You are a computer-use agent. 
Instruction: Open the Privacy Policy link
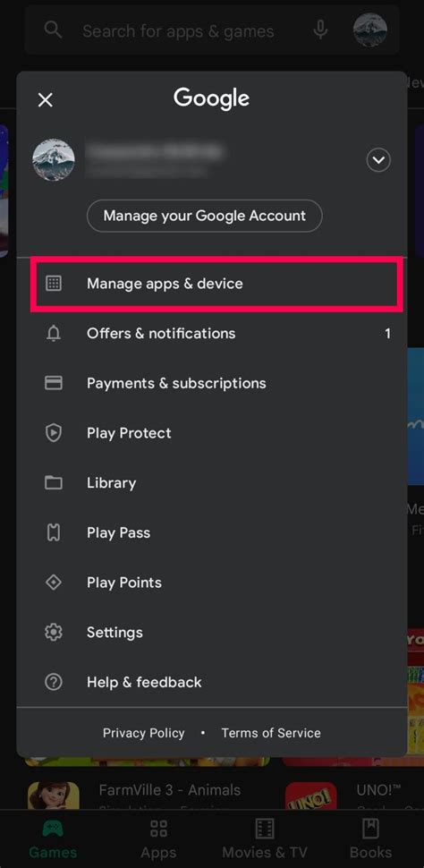(144, 733)
